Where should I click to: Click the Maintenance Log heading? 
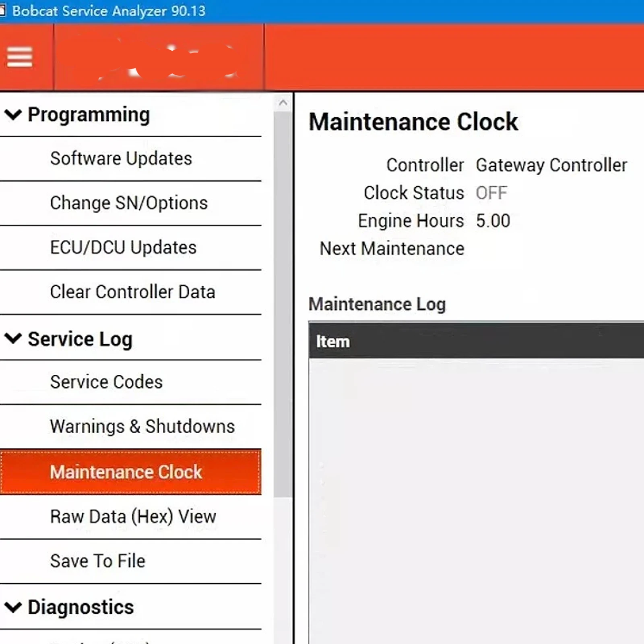click(x=377, y=304)
